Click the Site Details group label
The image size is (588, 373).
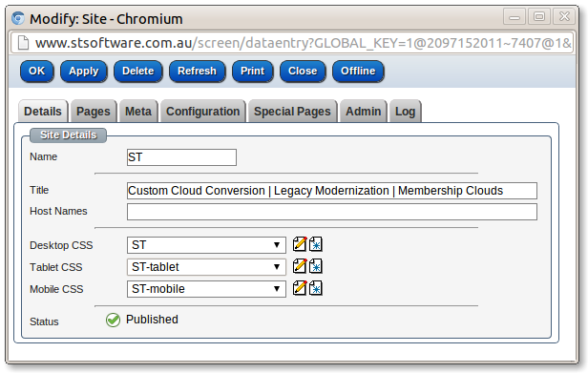click(69, 135)
